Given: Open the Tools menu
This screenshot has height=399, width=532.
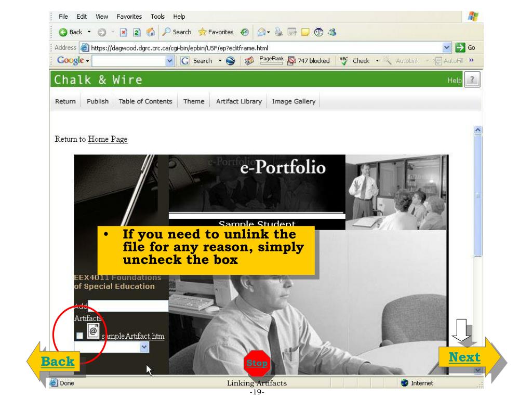Looking at the screenshot, I should pyautogui.click(x=158, y=16).
